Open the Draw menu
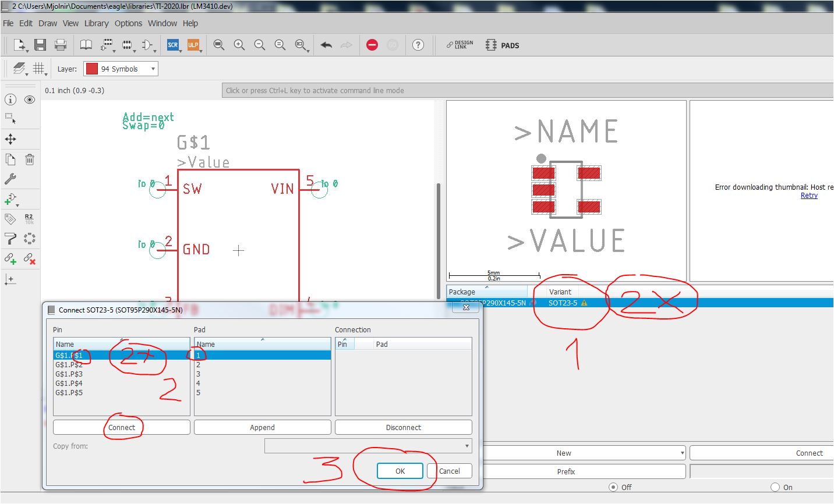This screenshot has height=504, width=834. tap(48, 23)
